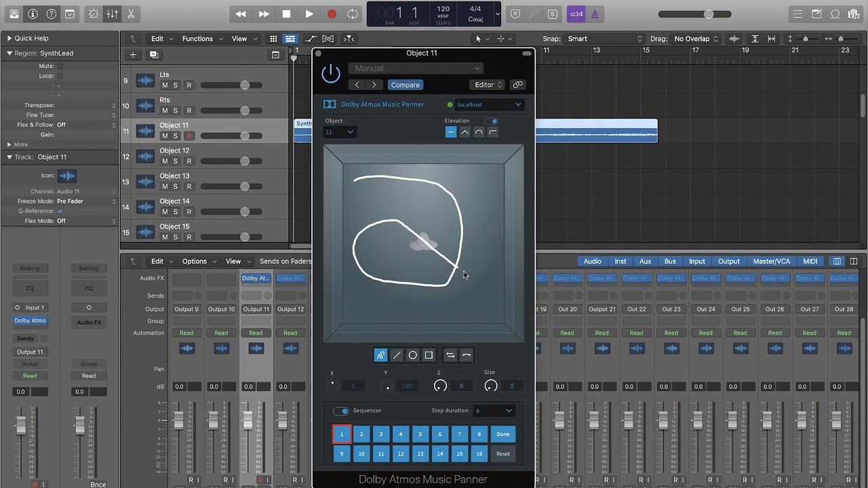This screenshot has height=488, width=868.
Task: Select the Master/VCA mixer filter
Action: (x=772, y=261)
